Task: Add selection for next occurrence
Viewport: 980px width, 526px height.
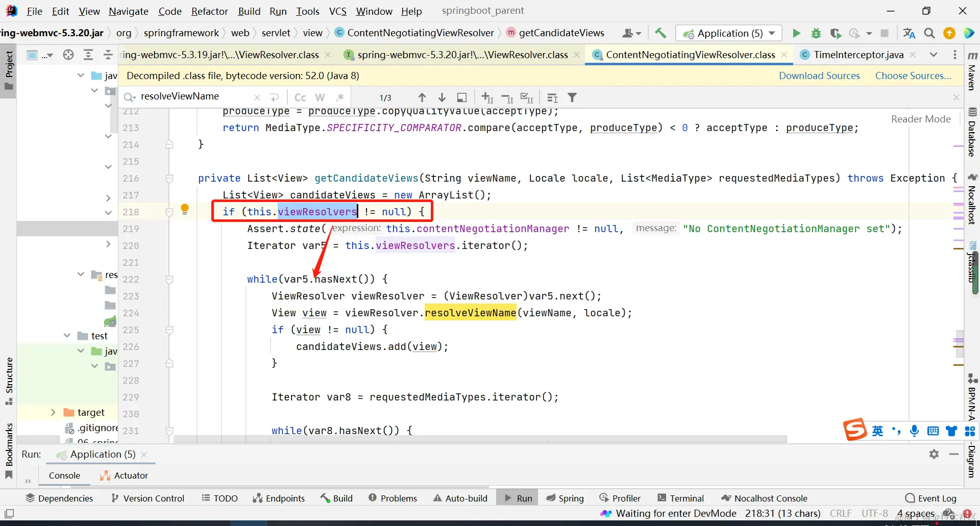Action: (487, 97)
